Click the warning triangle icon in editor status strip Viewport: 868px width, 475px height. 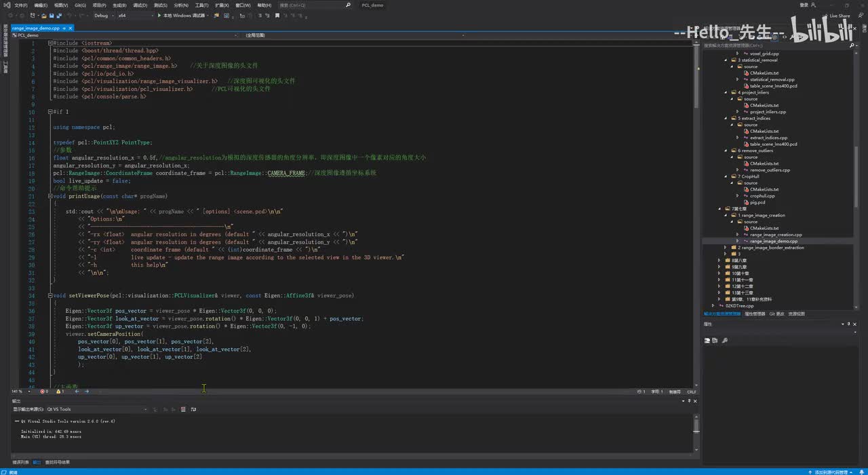(58, 392)
